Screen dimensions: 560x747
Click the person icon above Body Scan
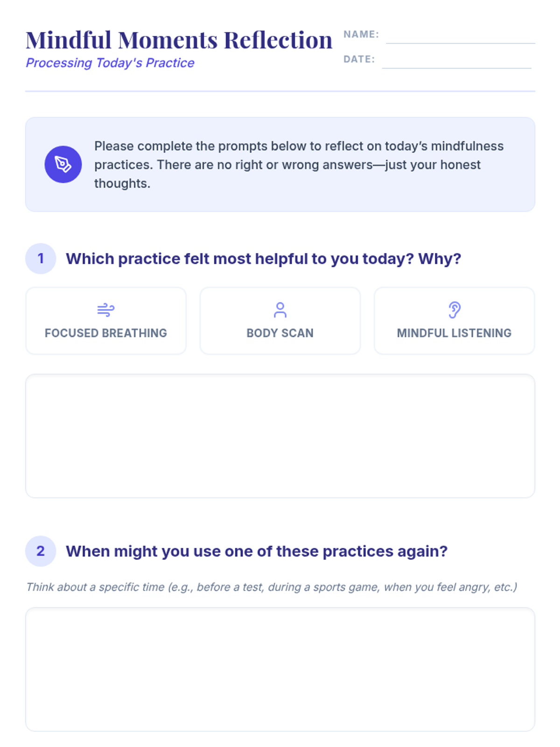click(x=280, y=310)
